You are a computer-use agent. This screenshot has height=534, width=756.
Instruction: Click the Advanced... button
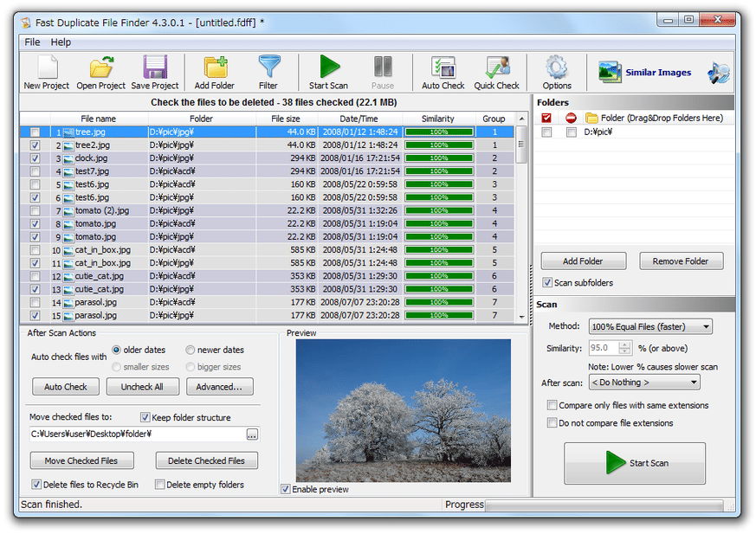[x=219, y=387]
